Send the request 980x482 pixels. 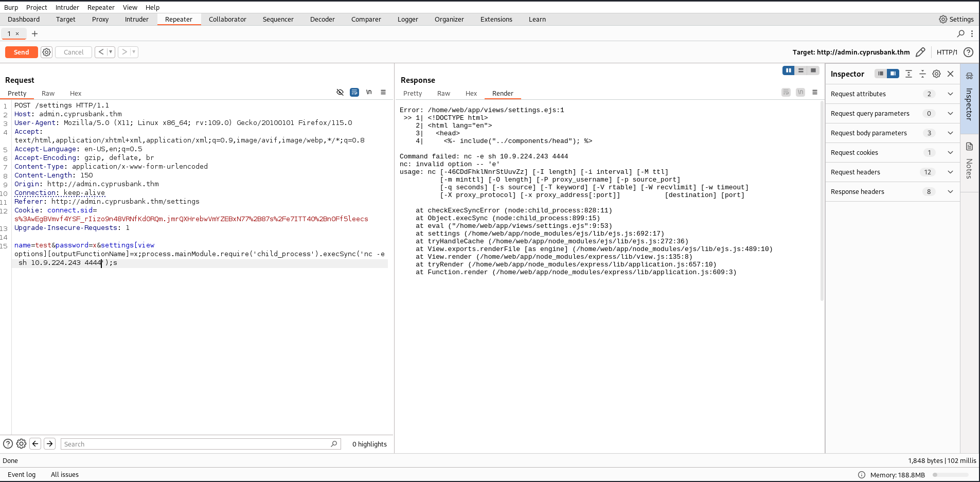coord(21,52)
